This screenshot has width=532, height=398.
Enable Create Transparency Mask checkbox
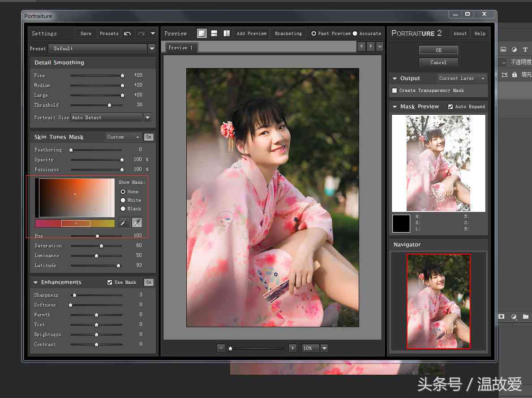395,91
